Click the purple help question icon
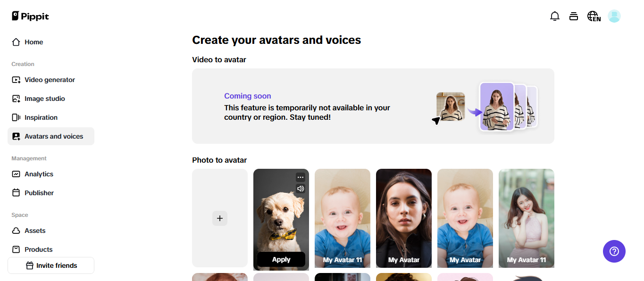This screenshot has height=281, width=644. point(614,251)
